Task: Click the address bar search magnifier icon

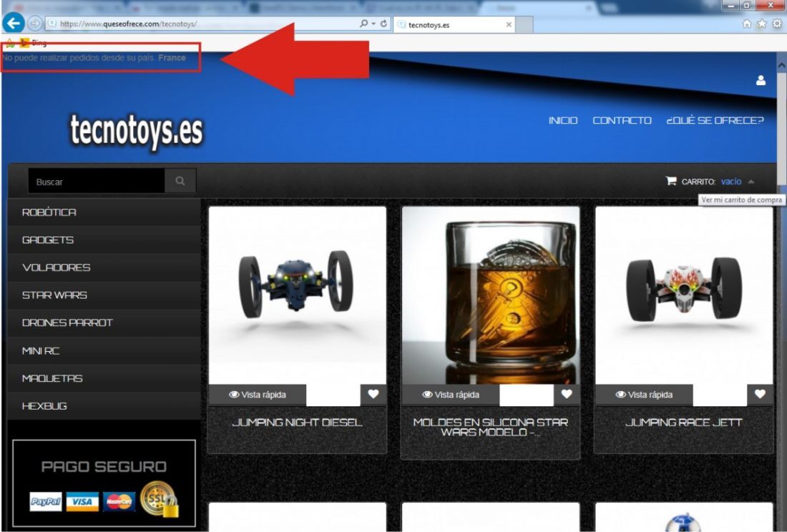Action: [x=364, y=24]
